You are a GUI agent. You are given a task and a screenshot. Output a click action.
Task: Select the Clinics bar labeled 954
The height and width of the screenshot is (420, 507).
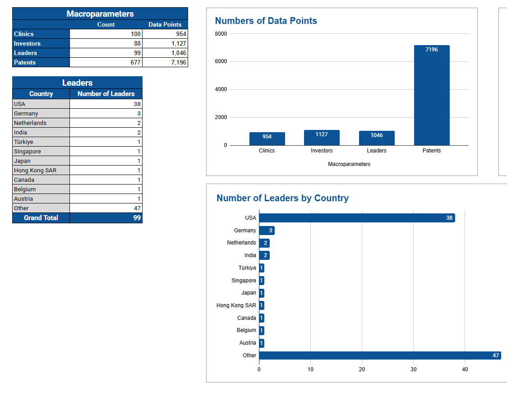(x=267, y=138)
